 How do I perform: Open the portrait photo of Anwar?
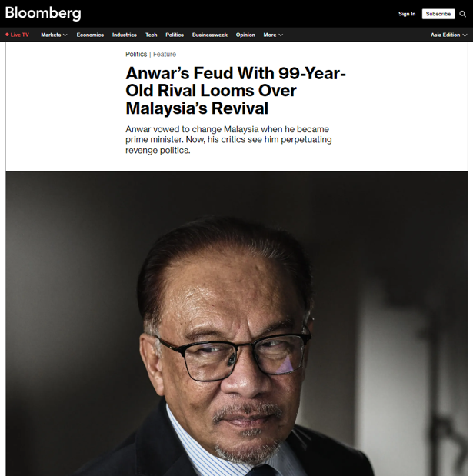click(x=236, y=323)
